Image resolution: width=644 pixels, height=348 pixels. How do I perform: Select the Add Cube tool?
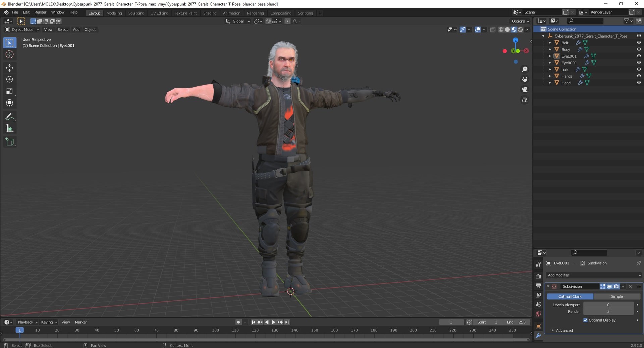(9, 142)
